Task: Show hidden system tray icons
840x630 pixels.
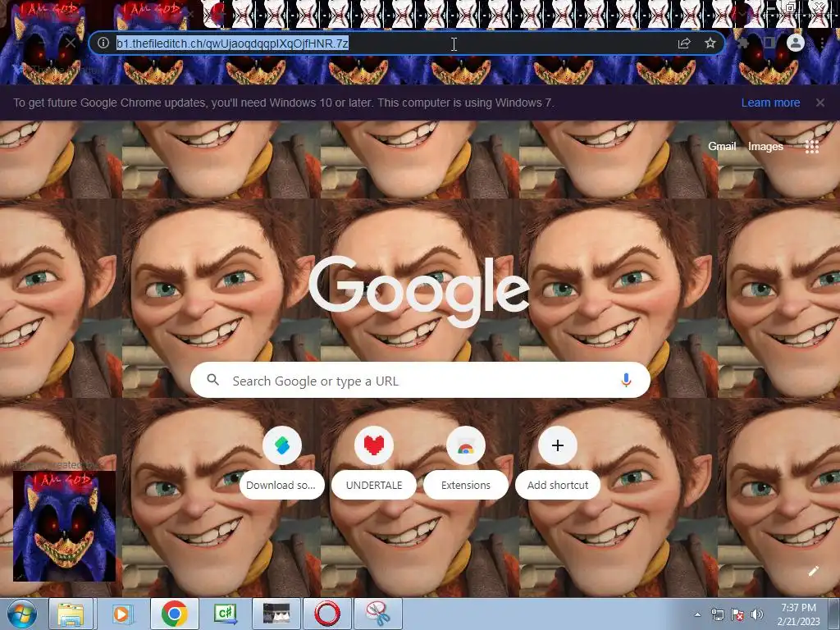Action: coord(697,614)
